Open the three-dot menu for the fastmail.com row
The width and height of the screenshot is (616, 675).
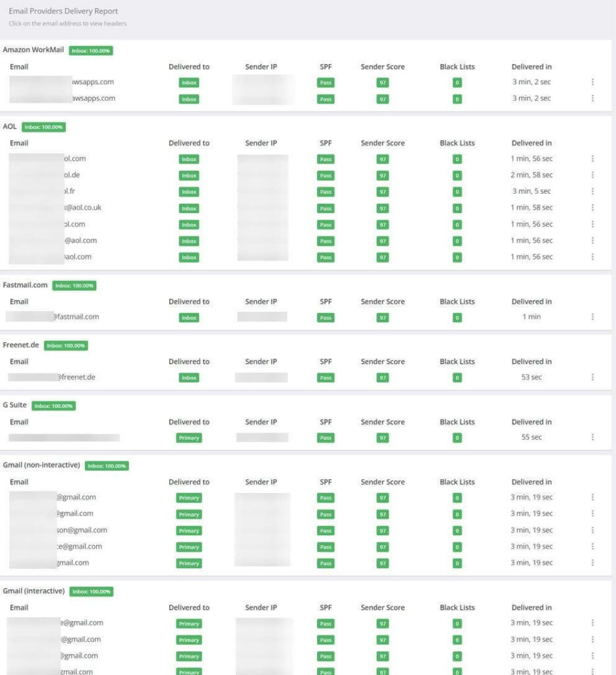(592, 317)
